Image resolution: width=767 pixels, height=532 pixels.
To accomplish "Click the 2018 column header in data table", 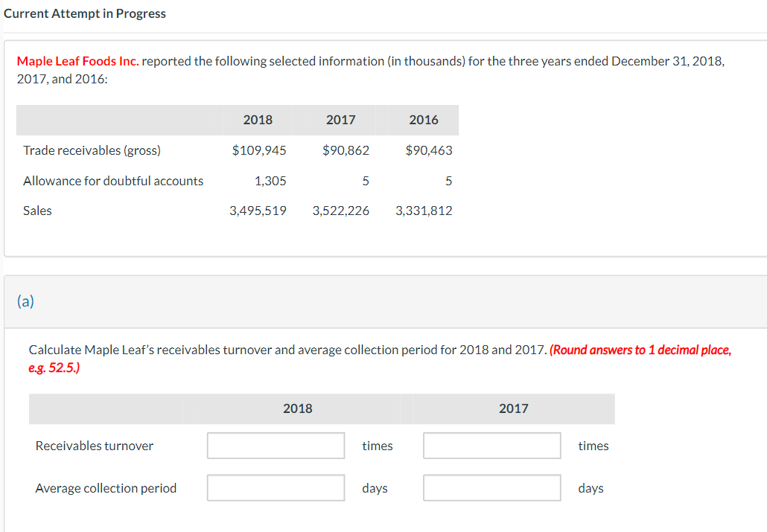I will click(x=258, y=120).
